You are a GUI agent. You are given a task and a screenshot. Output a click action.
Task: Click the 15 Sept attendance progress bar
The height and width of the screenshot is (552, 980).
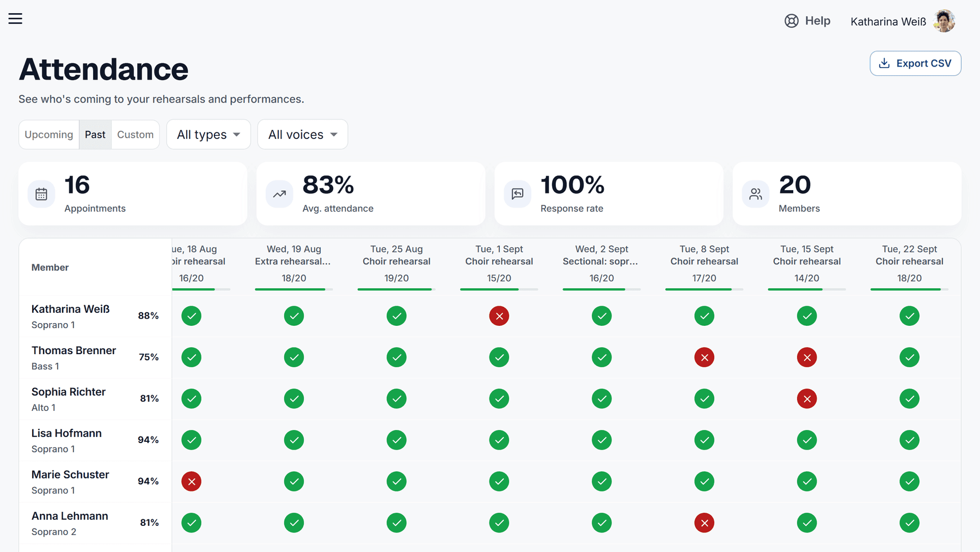tap(807, 289)
